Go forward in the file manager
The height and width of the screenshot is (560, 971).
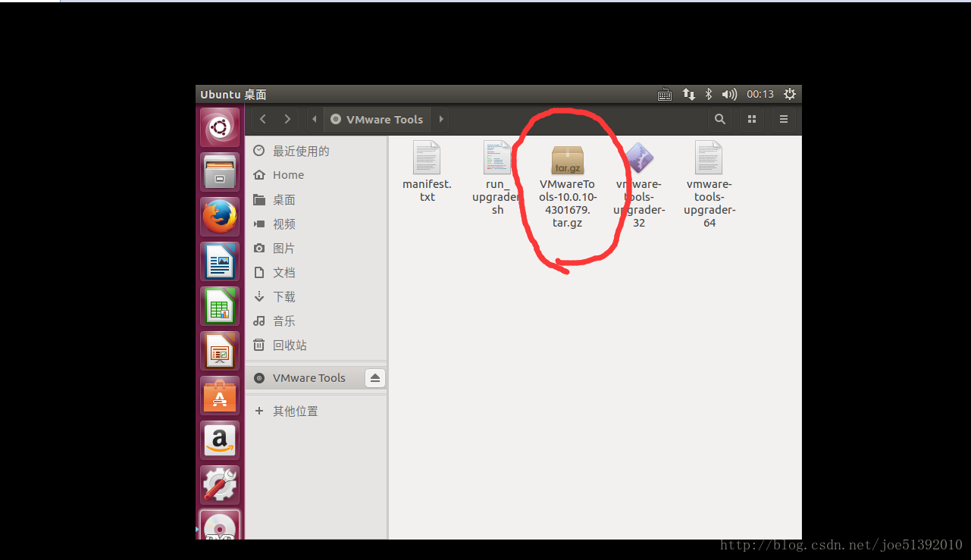pos(287,119)
